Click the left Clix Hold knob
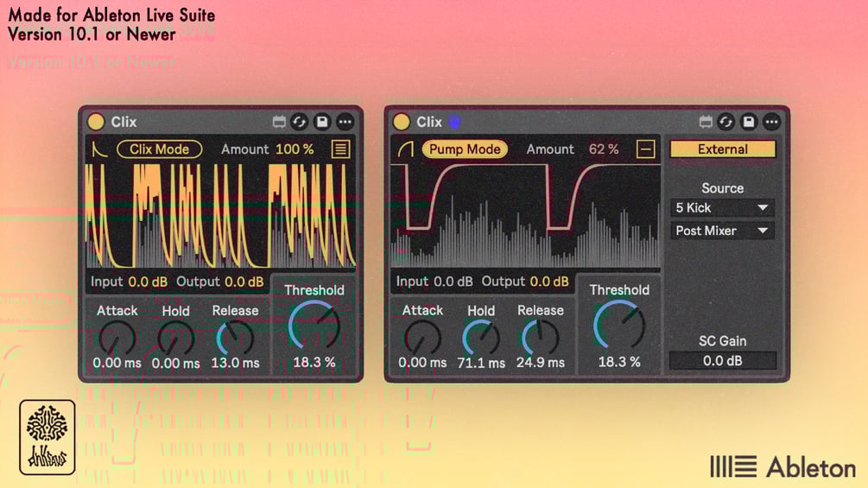The width and height of the screenshot is (868, 488). pos(175,339)
